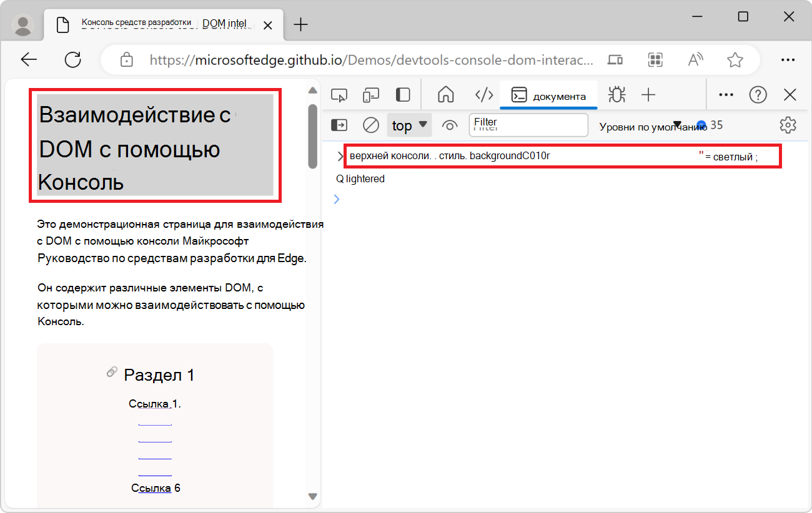The width and height of the screenshot is (812, 513).
Task: Open the more options ellipsis menu
Action: click(x=726, y=94)
